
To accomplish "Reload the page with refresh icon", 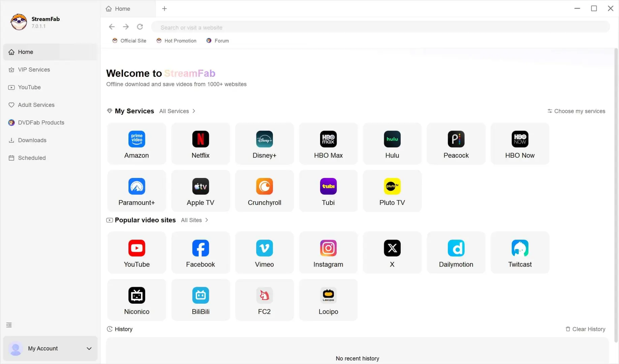I will [x=140, y=27].
